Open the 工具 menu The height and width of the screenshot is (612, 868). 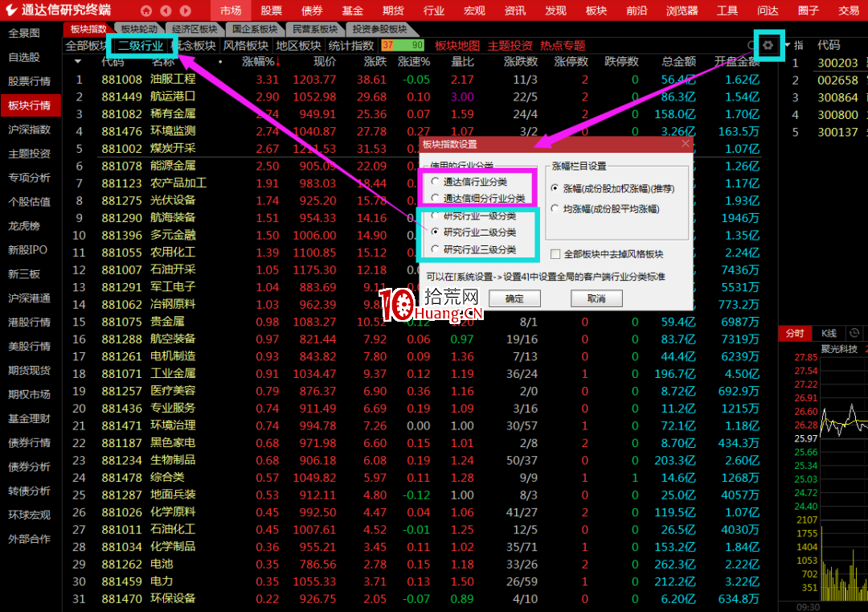click(727, 10)
